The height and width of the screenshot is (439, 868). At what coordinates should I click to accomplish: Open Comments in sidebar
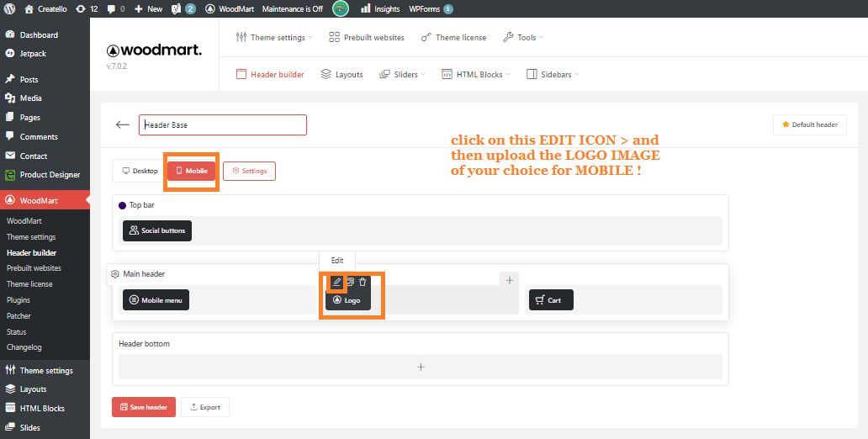pyautogui.click(x=39, y=137)
